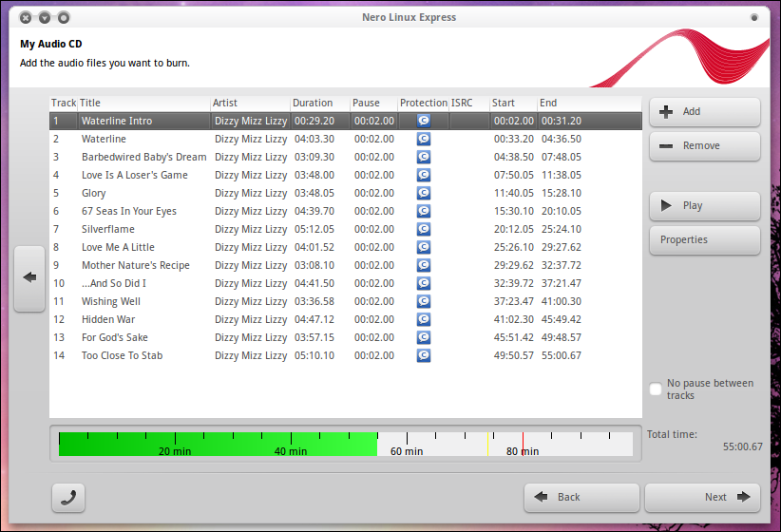Image resolution: width=781 pixels, height=532 pixels.
Task: Click the Protection column header
Action: point(424,104)
